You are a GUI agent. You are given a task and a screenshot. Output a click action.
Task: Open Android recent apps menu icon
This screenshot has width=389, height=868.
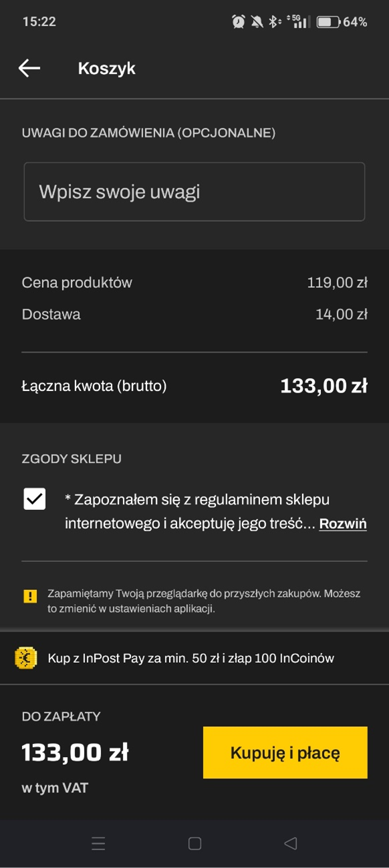point(98,844)
